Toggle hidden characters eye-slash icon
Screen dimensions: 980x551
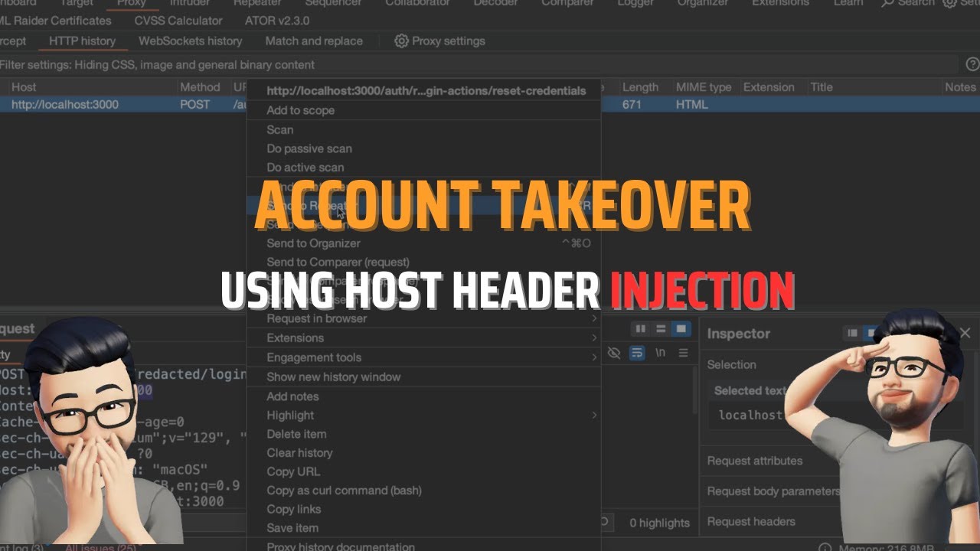pos(614,353)
